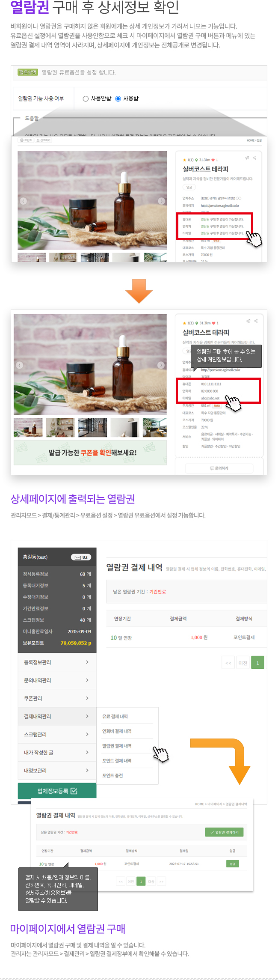Show previous photo in lower gallery
The width and height of the screenshot is (278, 980).
click(x=19, y=365)
